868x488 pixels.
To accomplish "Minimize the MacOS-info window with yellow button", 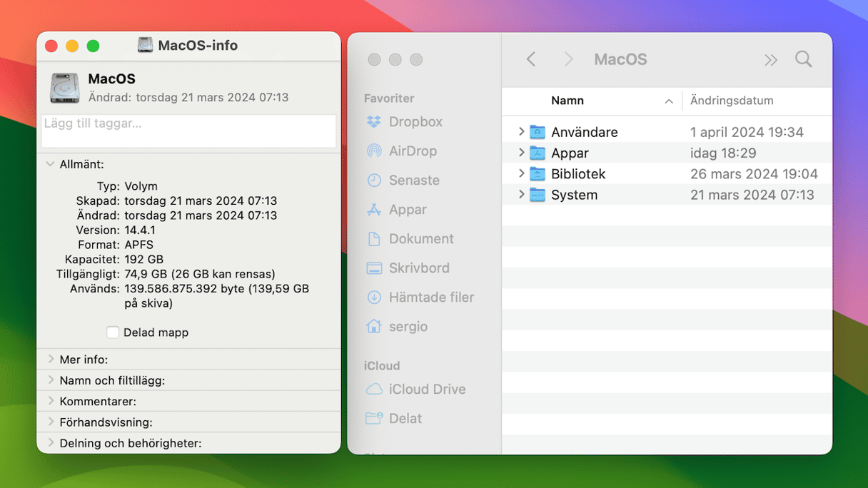I will click(x=72, y=46).
